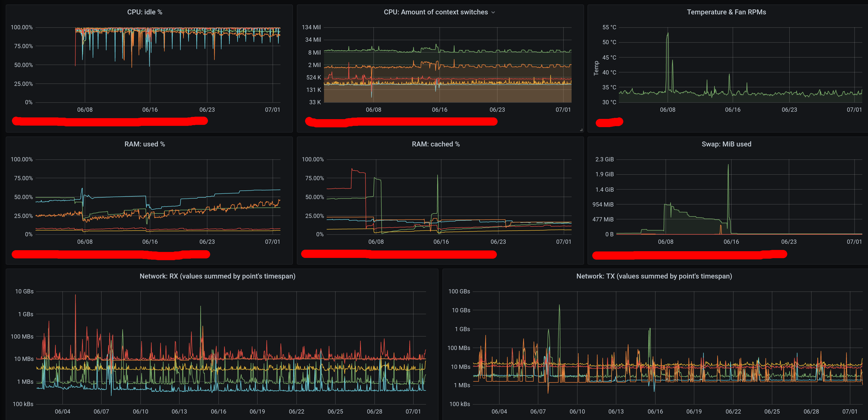Open the Network RX panel title
The image size is (868, 420).
(217, 276)
